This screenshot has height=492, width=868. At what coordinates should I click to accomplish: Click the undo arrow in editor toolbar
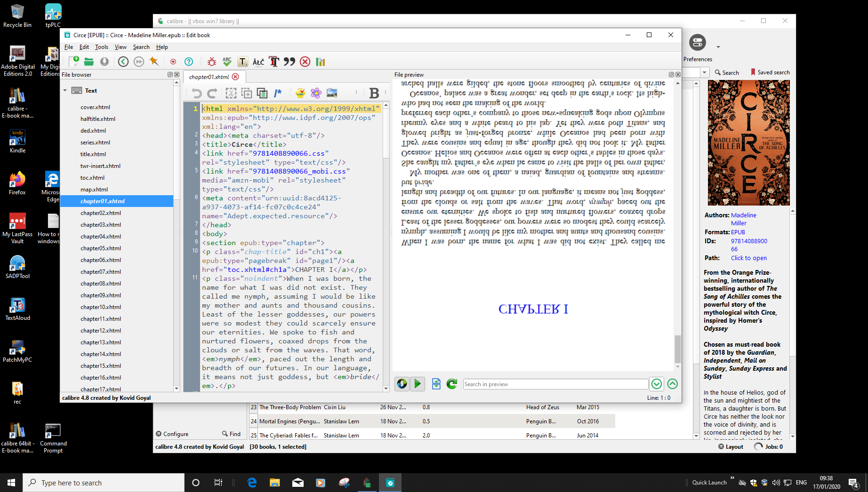pos(197,93)
